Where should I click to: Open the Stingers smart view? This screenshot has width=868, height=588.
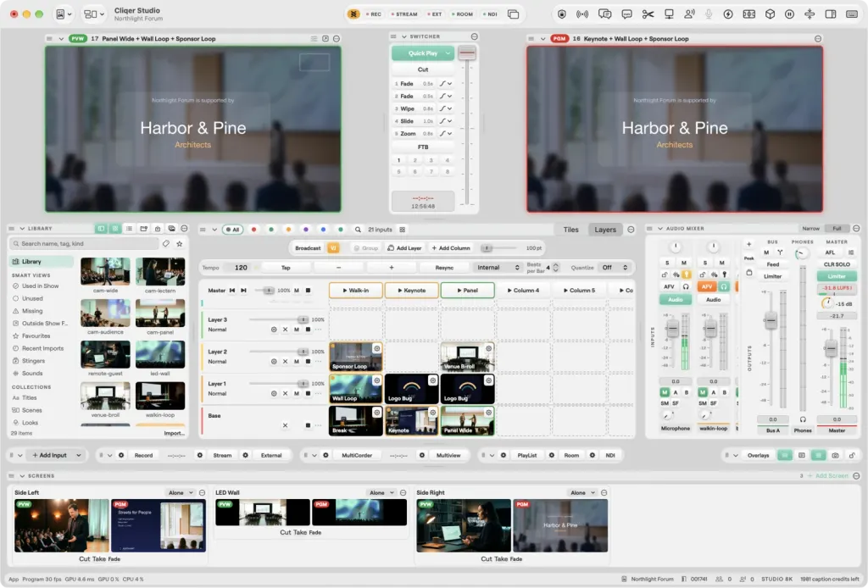tap(33, 361)
